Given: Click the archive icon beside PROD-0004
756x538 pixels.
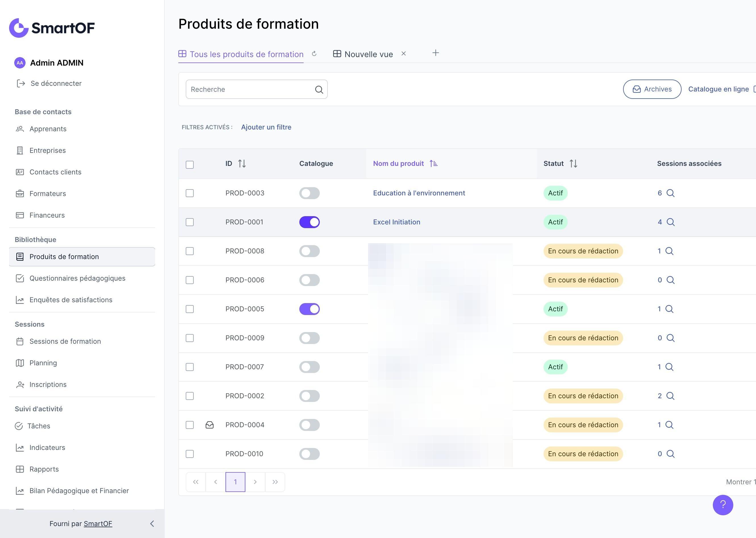Looking at the screenshot, I should tap(210, 425).
